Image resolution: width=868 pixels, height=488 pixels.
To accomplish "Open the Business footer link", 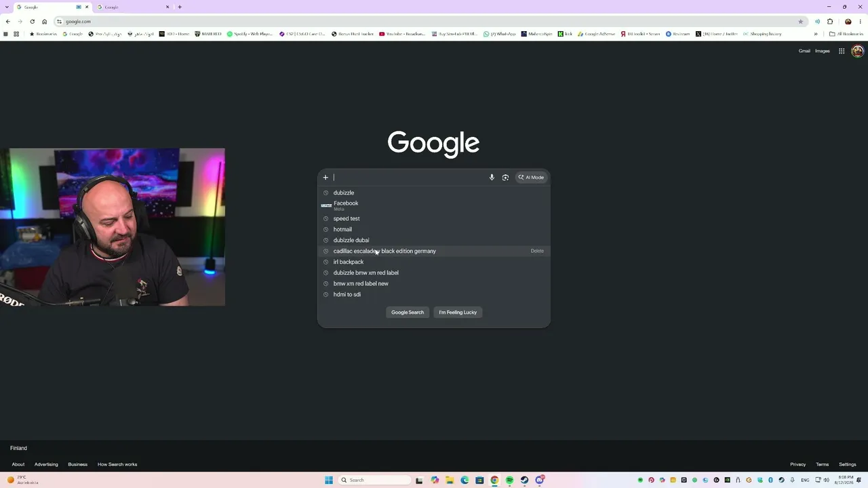I will tap(77, 464).
